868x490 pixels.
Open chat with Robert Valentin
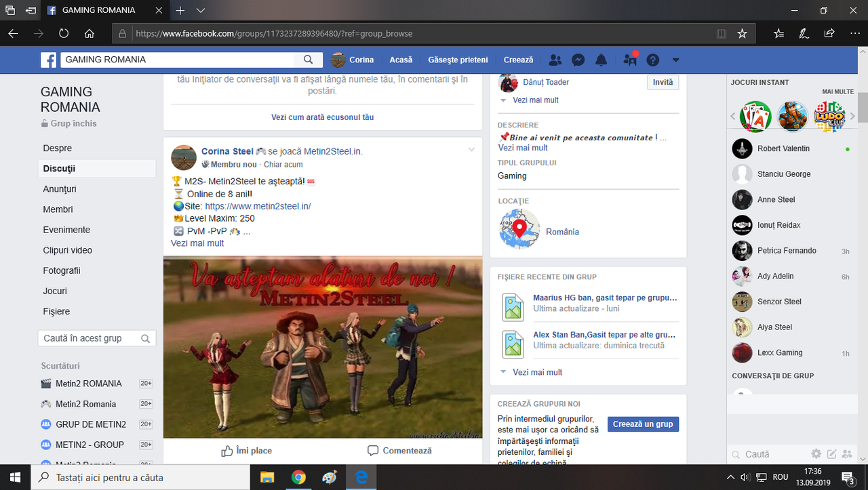coord(791,148)
